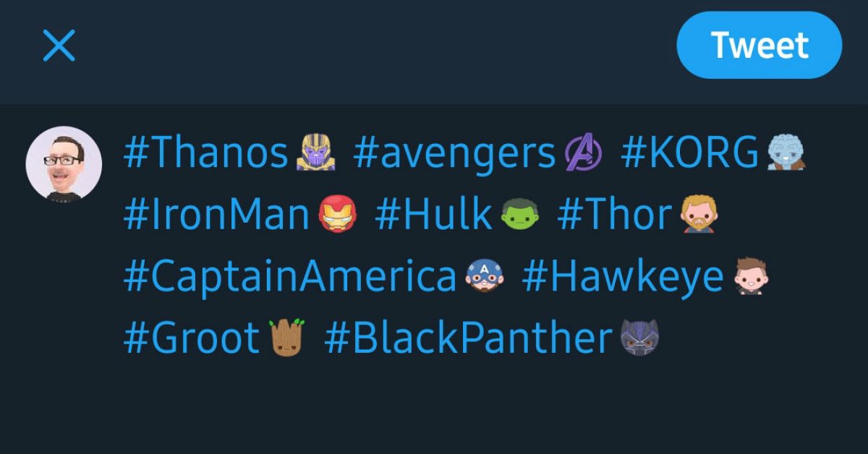
Task: Click the Thor emoji icon
Action: pos(699,215)
